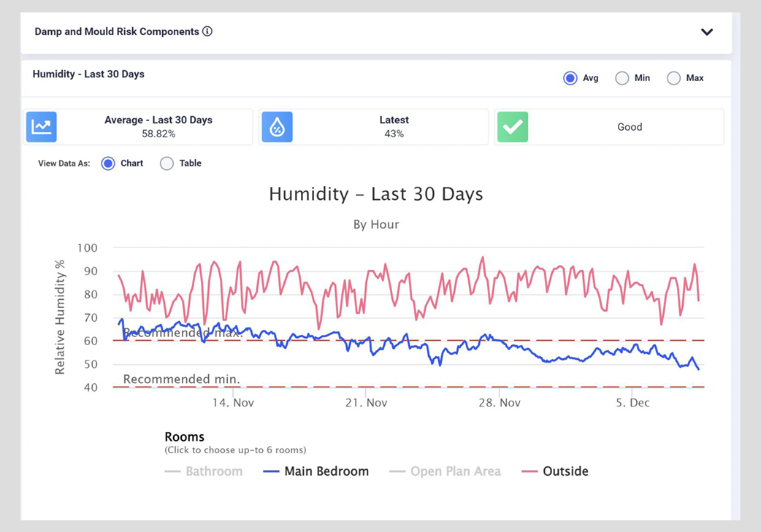
Task: Click the Average - Last 30 Days card
Action: click(x=158, y=127)
